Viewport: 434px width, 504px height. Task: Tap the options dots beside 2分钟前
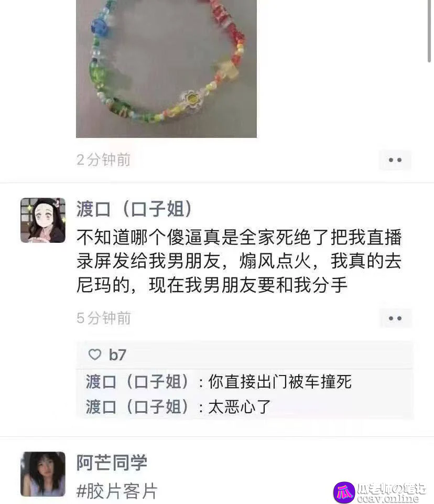point(395,160)
